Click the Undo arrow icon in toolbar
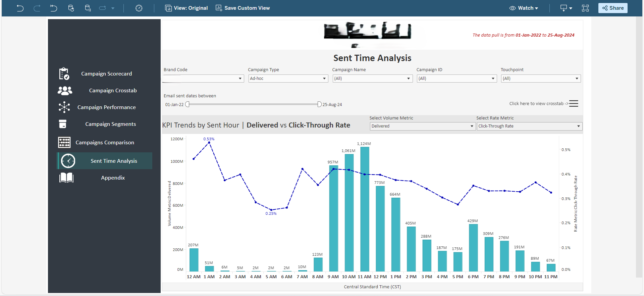The height and width of the screenshot is (296, 644). [20, 8]
